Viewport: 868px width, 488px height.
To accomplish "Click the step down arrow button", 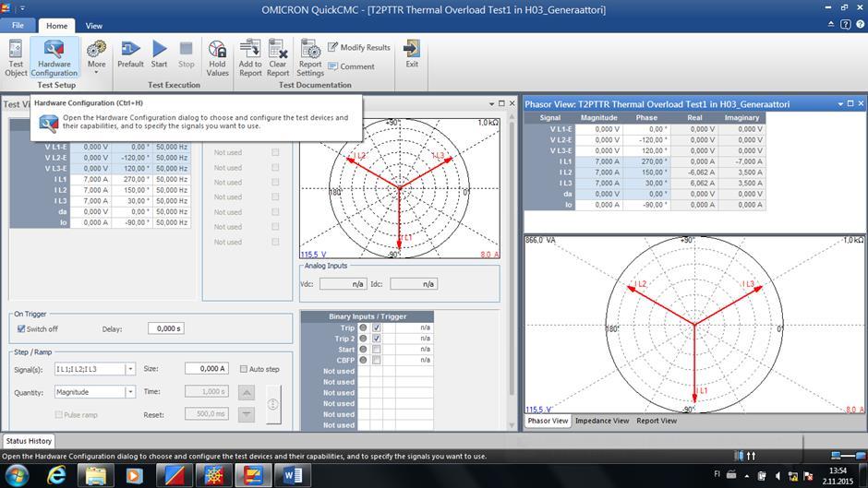I will (x=247, y=414).
